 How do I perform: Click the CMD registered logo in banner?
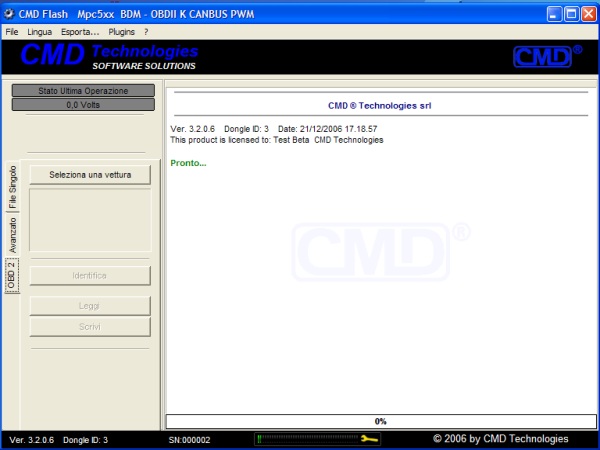[547, 56]
